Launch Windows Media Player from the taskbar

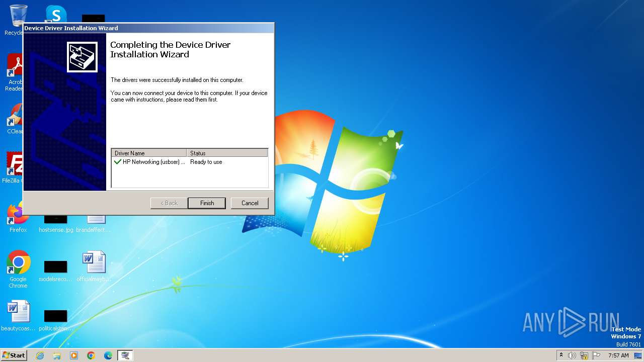tap(74, 355)
